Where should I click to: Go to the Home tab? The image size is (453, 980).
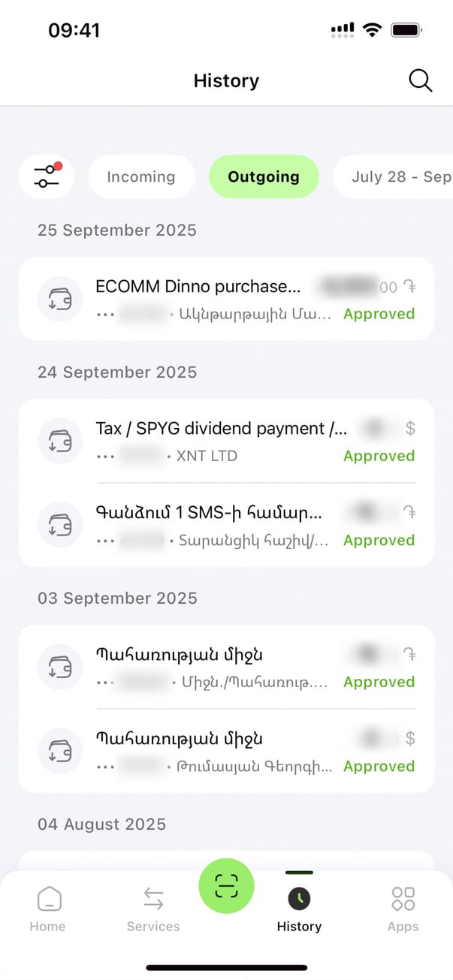pyautogui.click(x=48, y=906)
